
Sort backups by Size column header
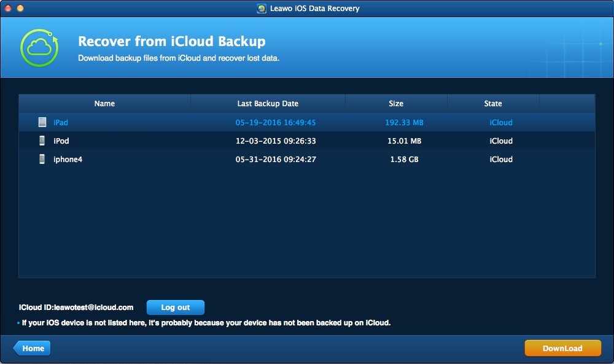[x=396, y=104]
